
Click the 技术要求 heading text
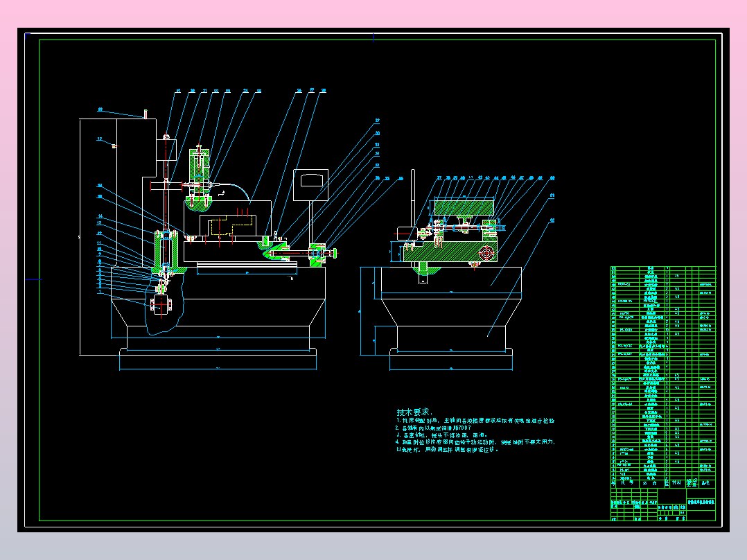(414, 412)
